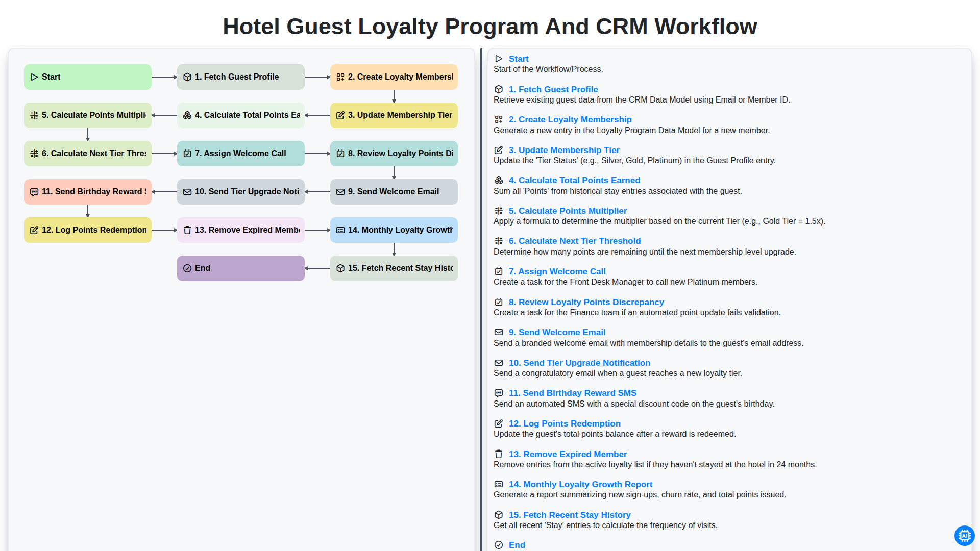
Task: Click the envelope icon in Send Tier Upgrade node
Action: tap(187, 192)
